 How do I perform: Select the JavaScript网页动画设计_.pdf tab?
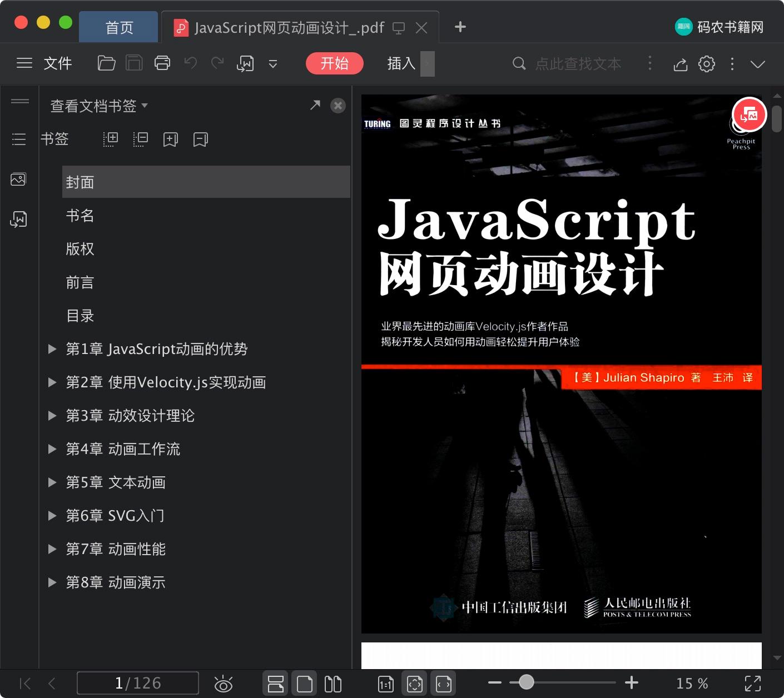click(289, 27)
